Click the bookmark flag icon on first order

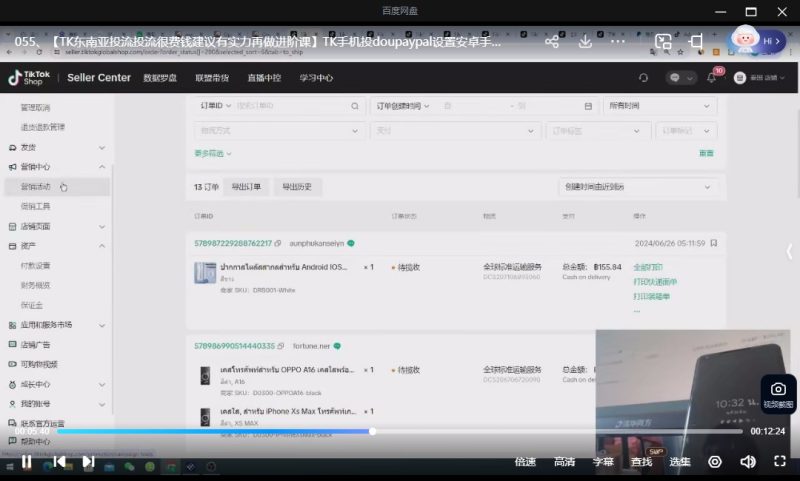point(714,243)
